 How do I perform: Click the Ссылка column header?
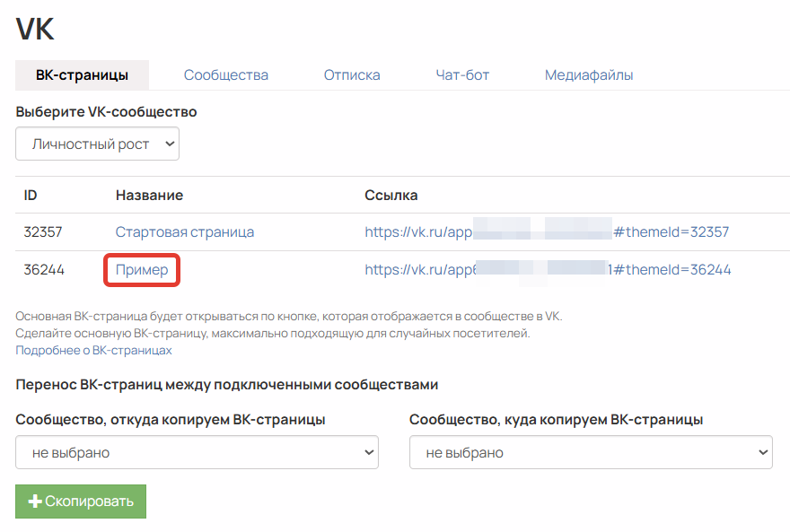[x=391, y=196]
